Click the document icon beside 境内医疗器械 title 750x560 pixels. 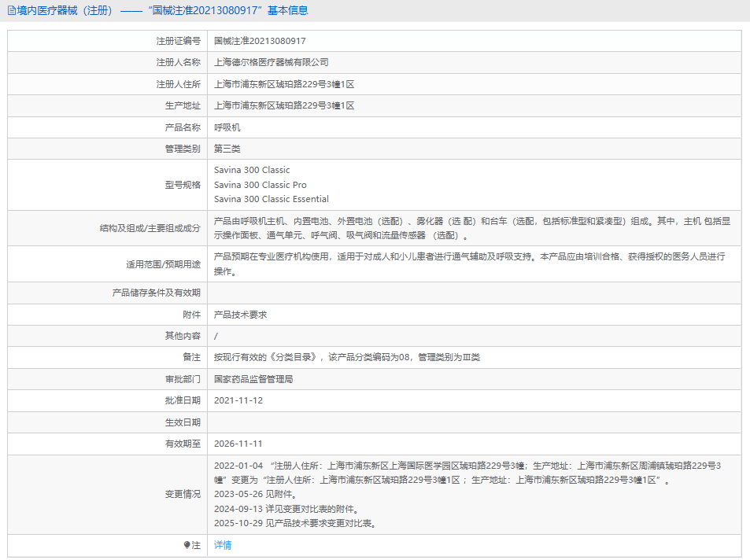(11, 11)
